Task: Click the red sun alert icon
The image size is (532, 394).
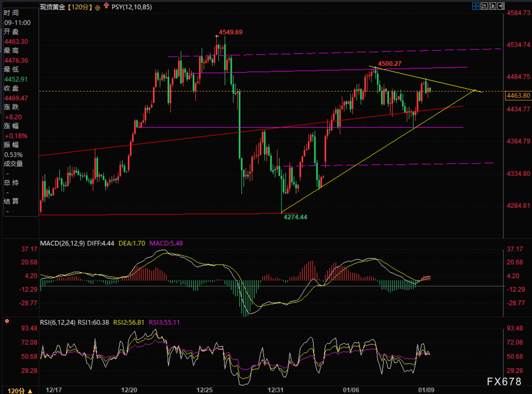Action: pyautogui.click(x=7, y=321)
